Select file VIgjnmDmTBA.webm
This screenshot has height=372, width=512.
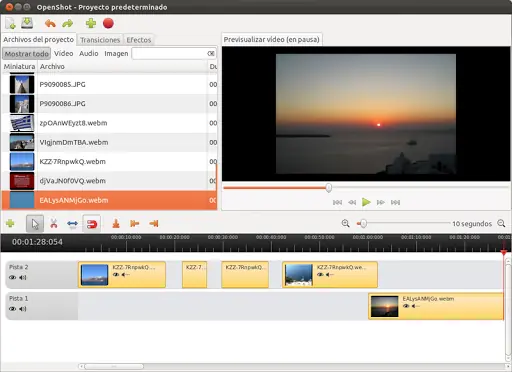point(109,142)
